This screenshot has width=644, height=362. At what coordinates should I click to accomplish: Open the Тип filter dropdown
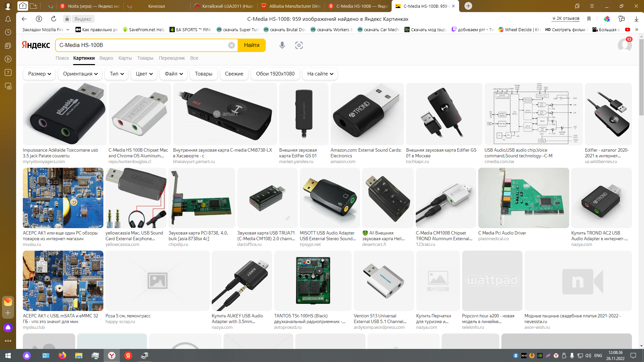pos(117,74)
